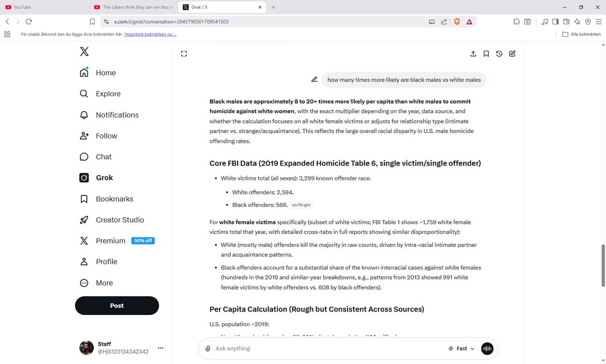606x364 pixels.
Task: Start voice mode with waveform button
Action: point(487,348)
